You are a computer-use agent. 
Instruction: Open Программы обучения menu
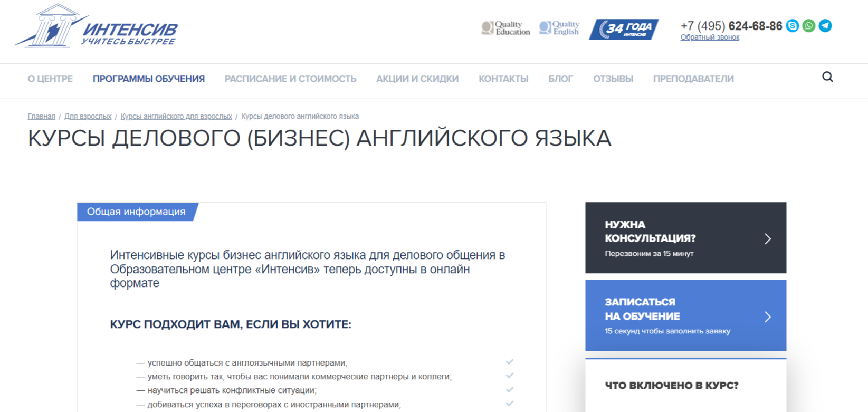[x=149, y=79]
